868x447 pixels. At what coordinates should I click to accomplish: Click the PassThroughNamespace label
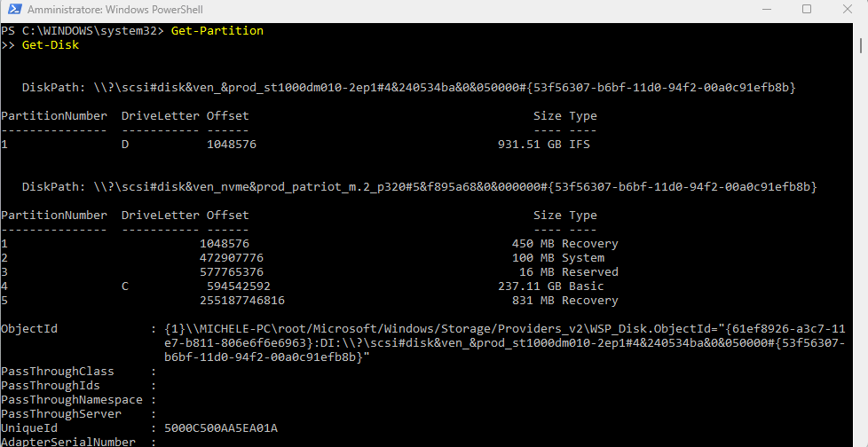(71, 399)
